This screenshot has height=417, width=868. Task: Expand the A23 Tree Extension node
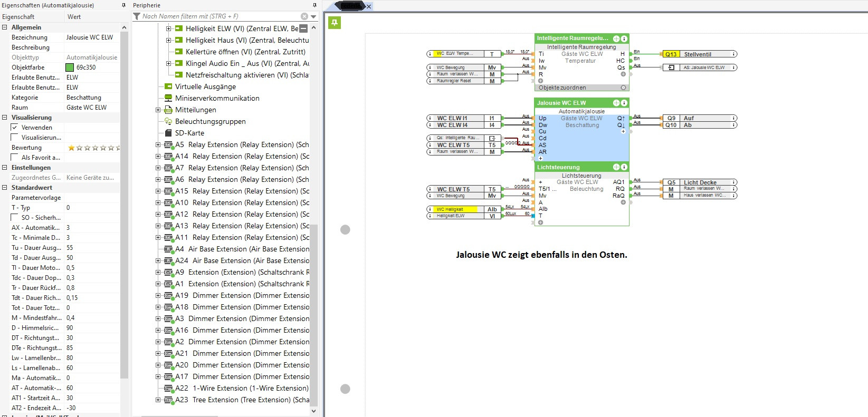158,400
